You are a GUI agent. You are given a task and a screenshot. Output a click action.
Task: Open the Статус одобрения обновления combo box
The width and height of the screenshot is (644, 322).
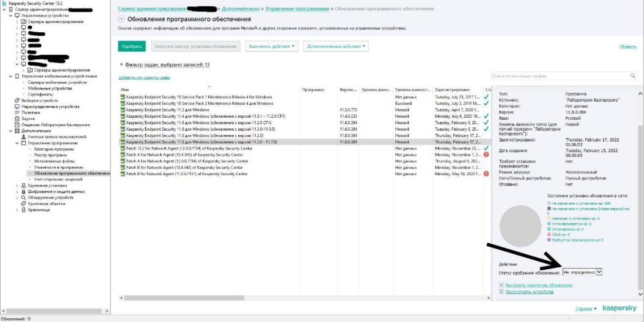point(582,272)
